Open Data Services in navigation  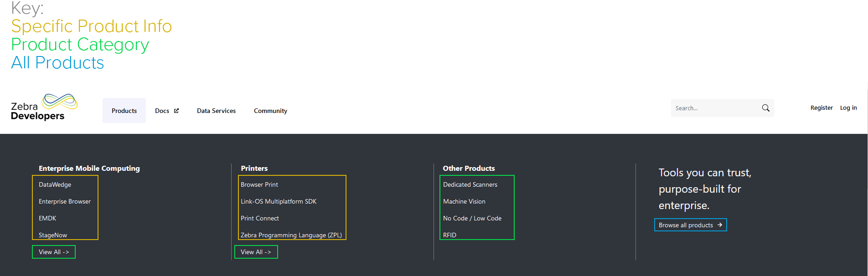[x=216, y=111]
